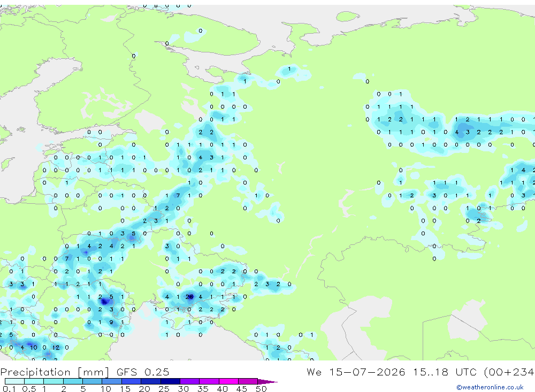Screen dimensions: 535x392
Task: Click the legend scale label "0.5"
Action: point(29,389)
